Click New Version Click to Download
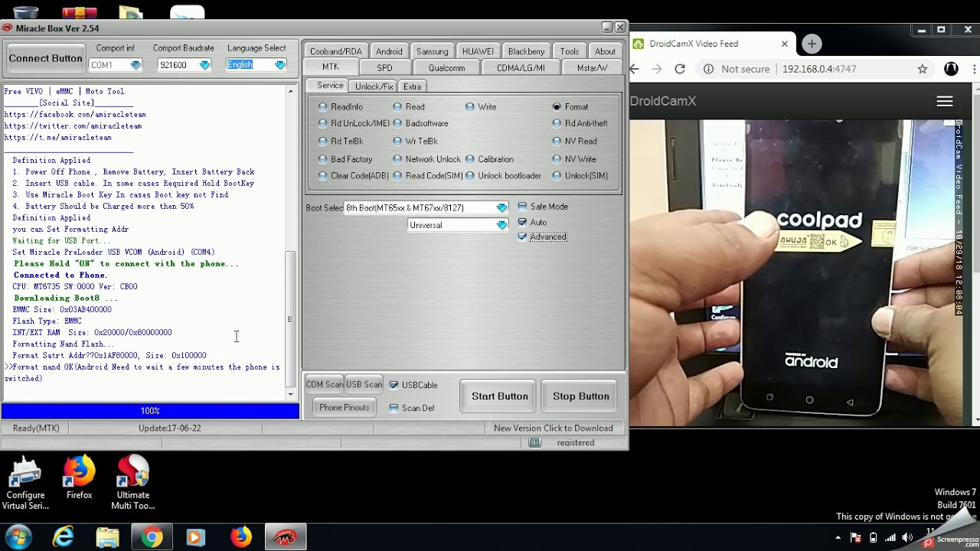This screenshot has height=551, width=980. [x=553, y=428]
